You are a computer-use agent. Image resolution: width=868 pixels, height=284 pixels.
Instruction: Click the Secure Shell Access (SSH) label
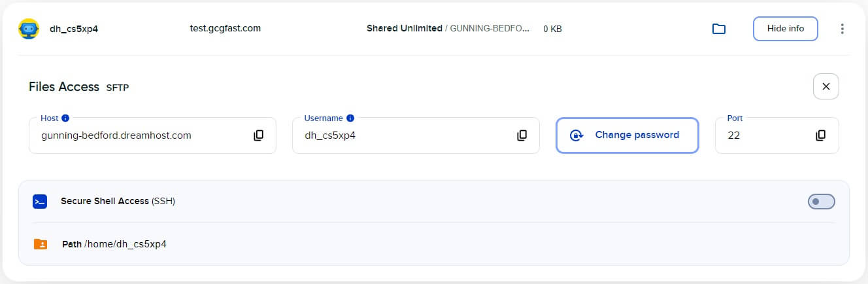118,202
